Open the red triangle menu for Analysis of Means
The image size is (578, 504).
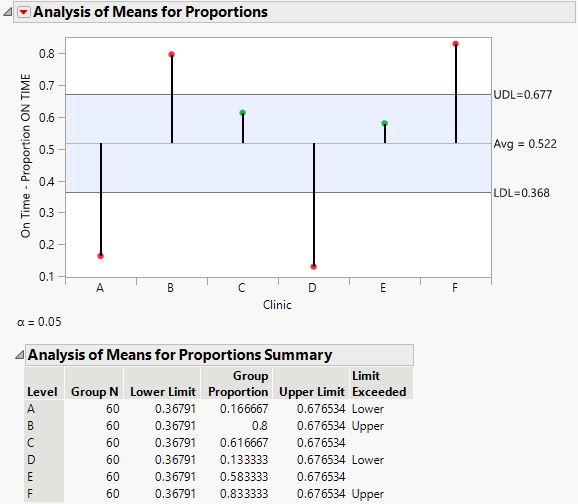pos(24,12)
